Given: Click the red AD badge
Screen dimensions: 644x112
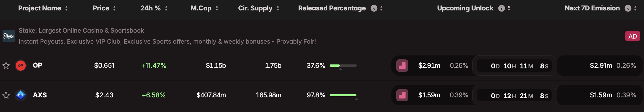Looking at the screenshot, I should point(633,36).
